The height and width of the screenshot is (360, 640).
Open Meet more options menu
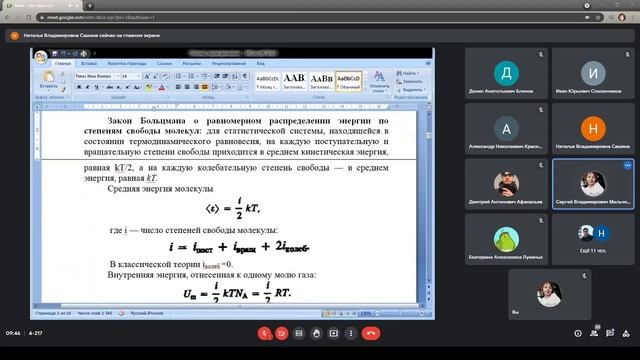(351, 333)
